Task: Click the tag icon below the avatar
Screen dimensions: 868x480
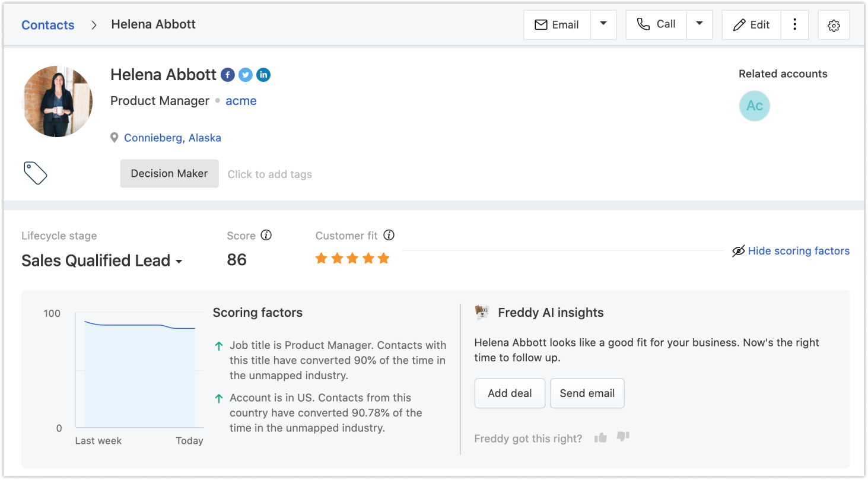Action: 36,173
